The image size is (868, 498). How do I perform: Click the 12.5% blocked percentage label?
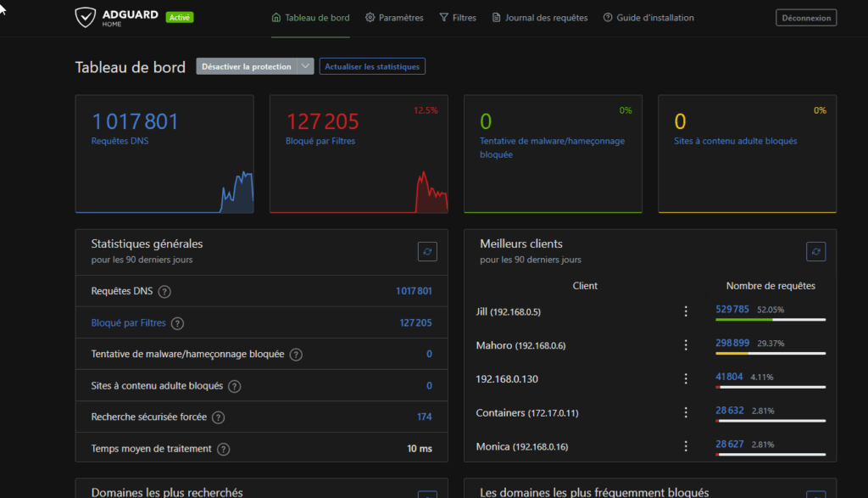pos(426,110)
